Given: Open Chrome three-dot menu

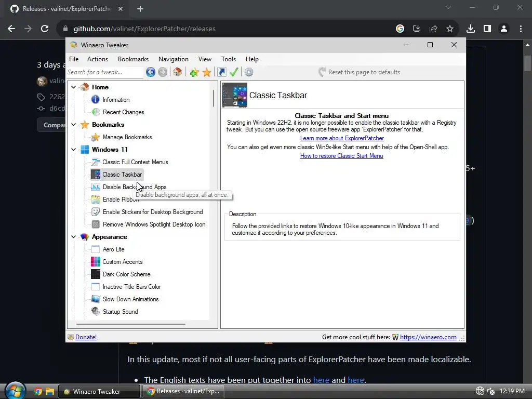Looking at the screenshot, I should point(521,29).
